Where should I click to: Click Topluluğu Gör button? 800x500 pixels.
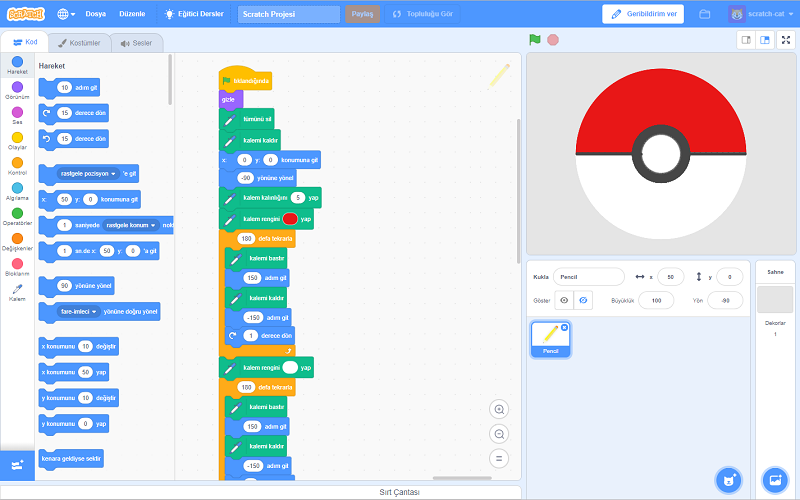(x=422, y=14)
